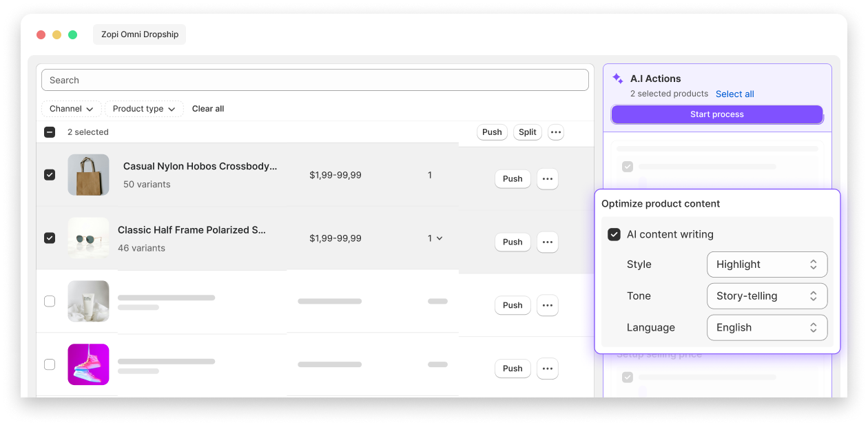Viewport: 868px width, 425px height.
Task: Push the Casual Nylon Hobos Crossbody product
Action: [513, 178]
